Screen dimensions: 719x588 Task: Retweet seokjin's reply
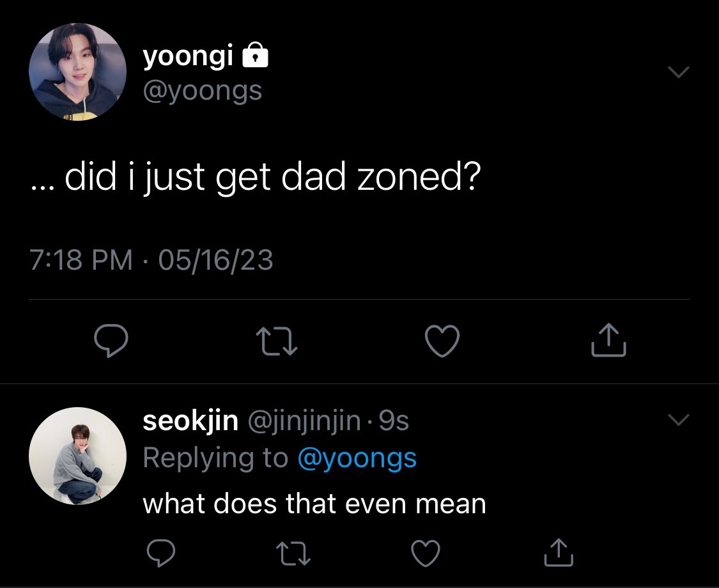pyautogui.click(x=293, y=553)
